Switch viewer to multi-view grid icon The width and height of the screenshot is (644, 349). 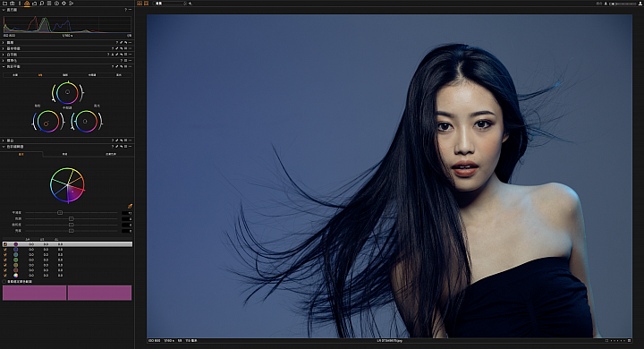pyautogui.click(x=140, y=4)
